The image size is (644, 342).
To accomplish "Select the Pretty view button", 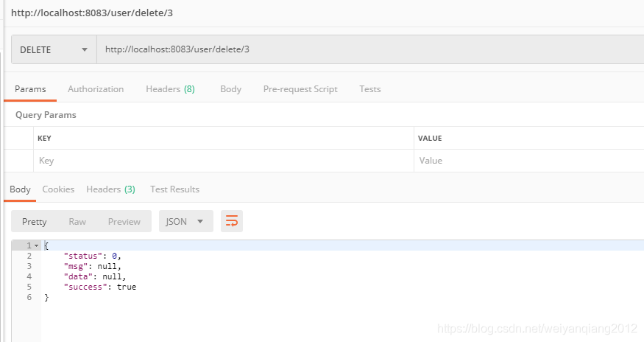I will tap(35, 221).
